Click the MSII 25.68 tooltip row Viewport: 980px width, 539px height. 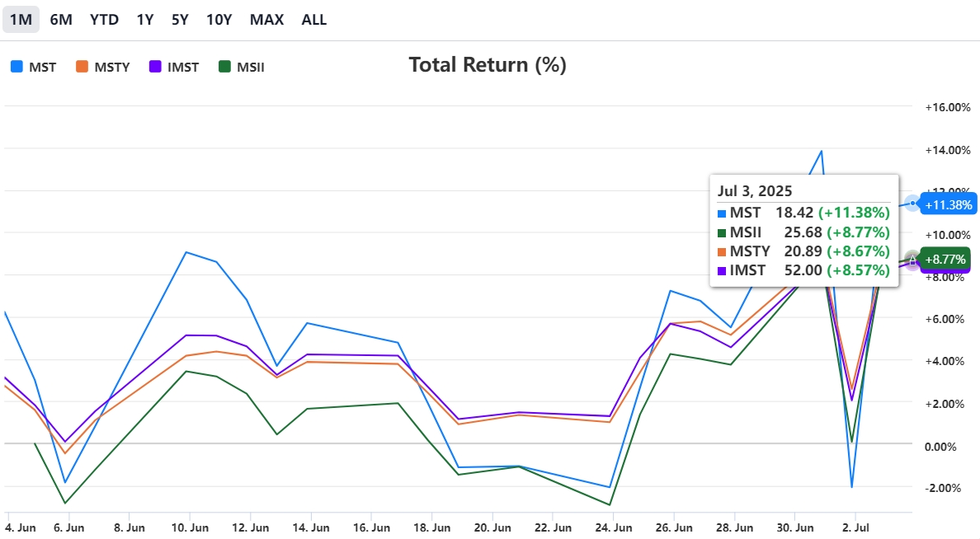[x=803, y=232]
